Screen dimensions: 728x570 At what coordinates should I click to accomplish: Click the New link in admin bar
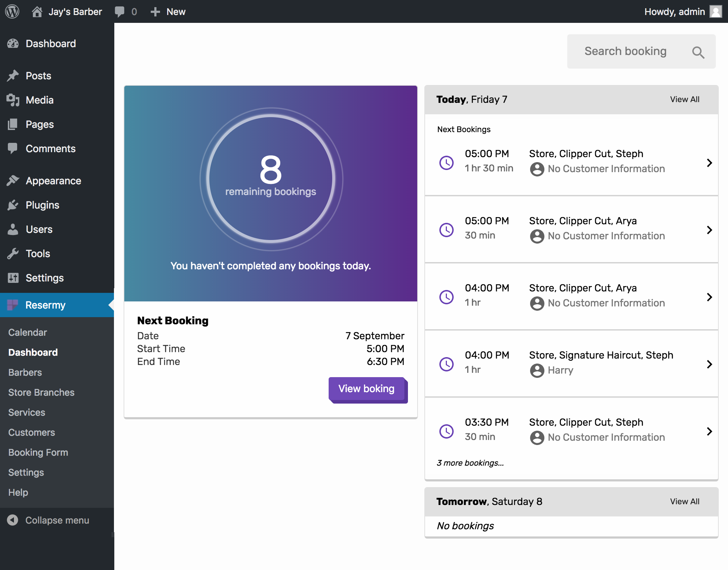(x=176, y=12)
